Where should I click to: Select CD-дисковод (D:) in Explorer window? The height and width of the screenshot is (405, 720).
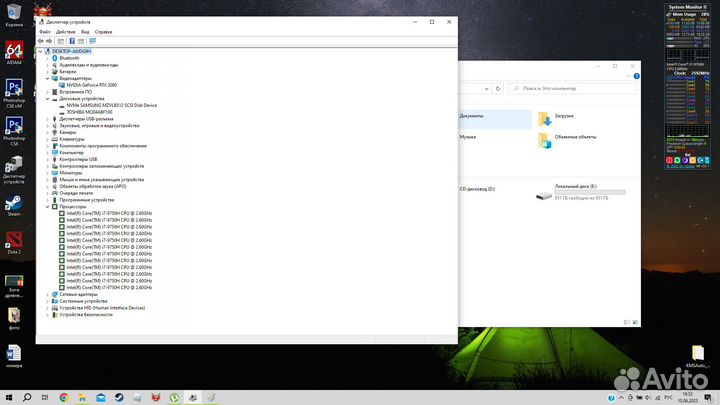(477, 189)
